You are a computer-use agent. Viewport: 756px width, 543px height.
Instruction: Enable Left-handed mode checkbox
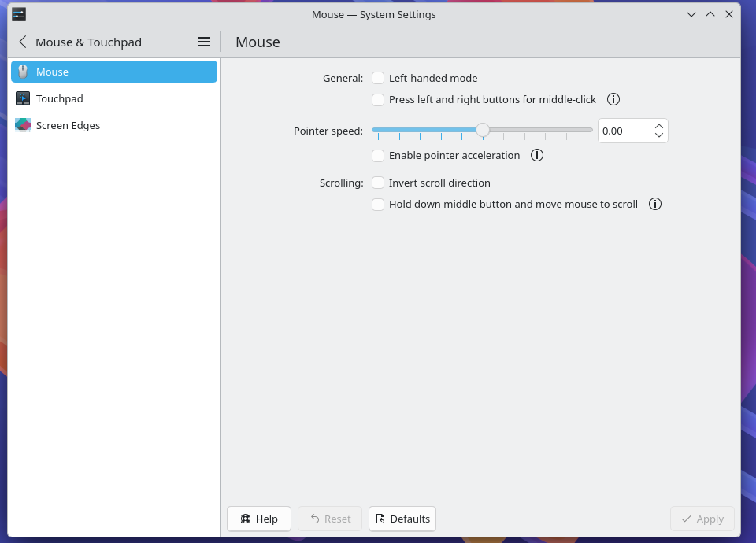[378, 78]
